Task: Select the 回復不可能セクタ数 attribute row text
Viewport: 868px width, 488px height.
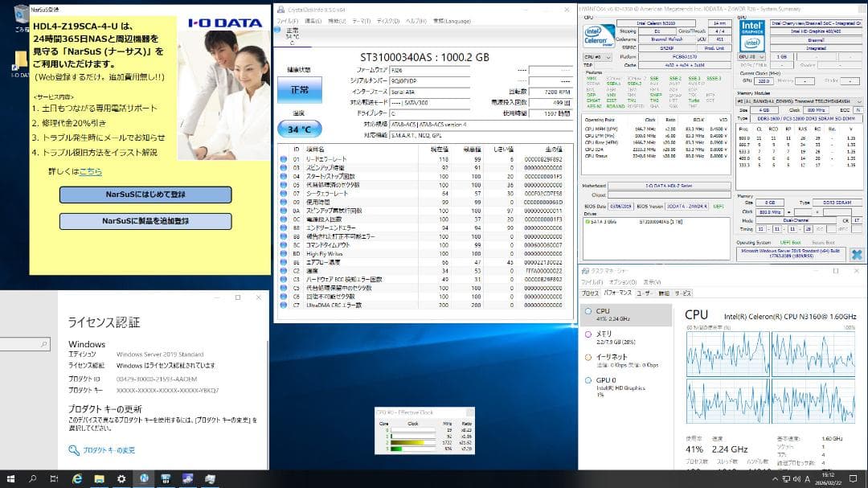Action: [x=330, y=297]
